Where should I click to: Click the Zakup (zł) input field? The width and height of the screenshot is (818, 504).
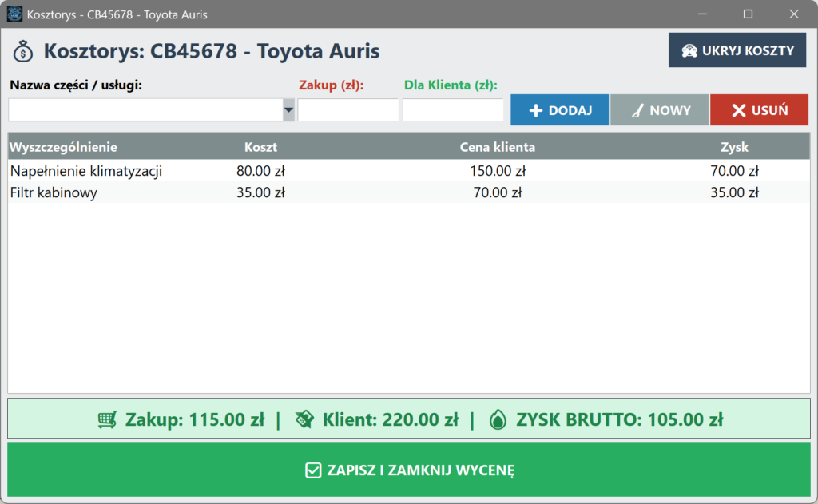(347, 110)
